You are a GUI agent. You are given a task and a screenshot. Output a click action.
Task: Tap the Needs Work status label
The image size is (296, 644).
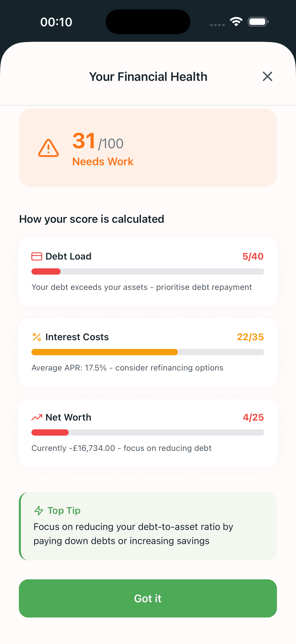[x=103, y=162]
